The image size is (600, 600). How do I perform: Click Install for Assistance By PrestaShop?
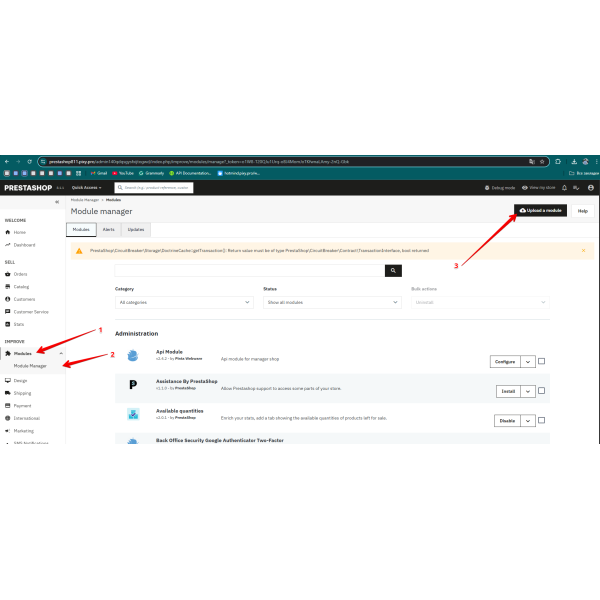[x=508, y=391]
